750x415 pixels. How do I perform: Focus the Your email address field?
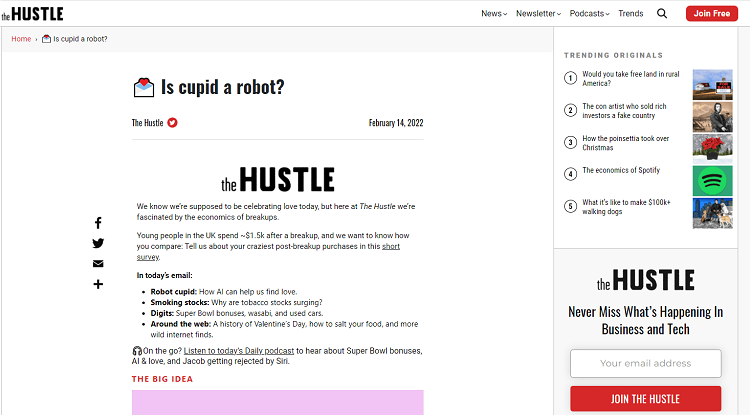click(645, 363)
